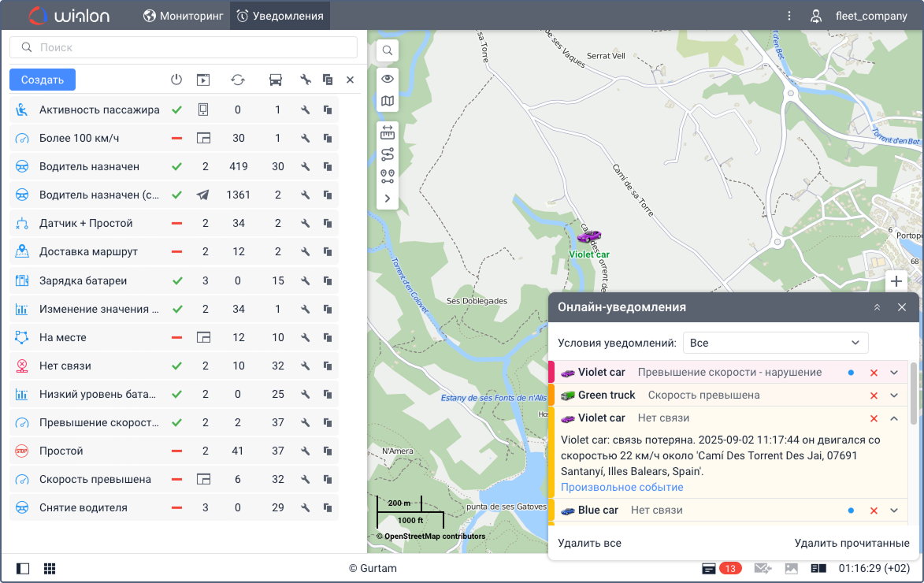Delete the Green truck notification

click(874, 395)
